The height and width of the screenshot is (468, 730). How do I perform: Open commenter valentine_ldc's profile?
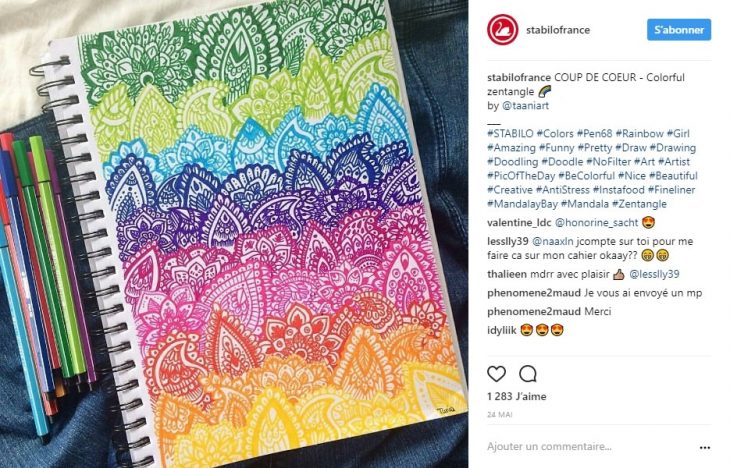click(x=520, y=223)
